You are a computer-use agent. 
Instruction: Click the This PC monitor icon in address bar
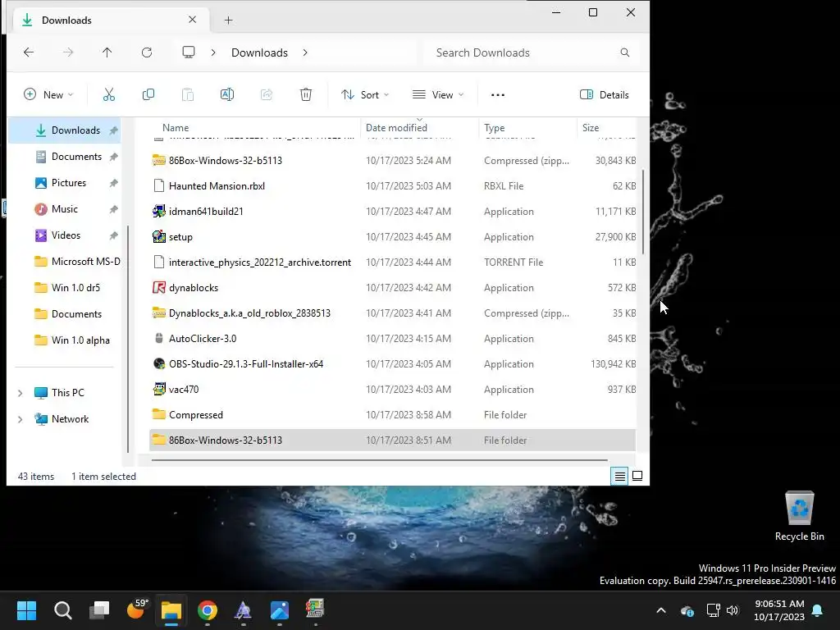[x=189, y=52]
